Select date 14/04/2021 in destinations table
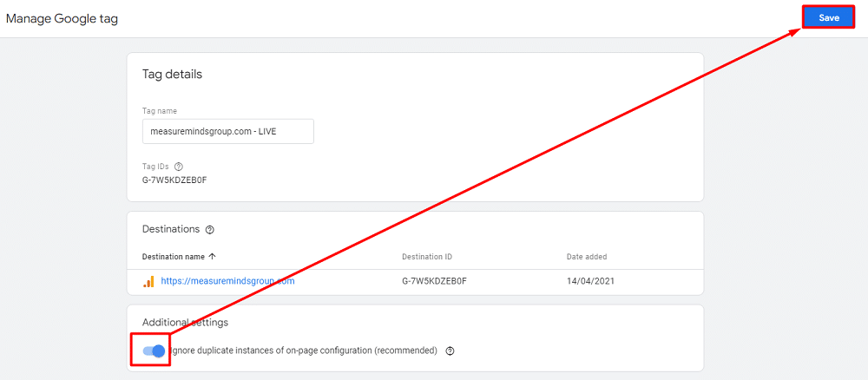868x380 pixels. tap(590, 281)
